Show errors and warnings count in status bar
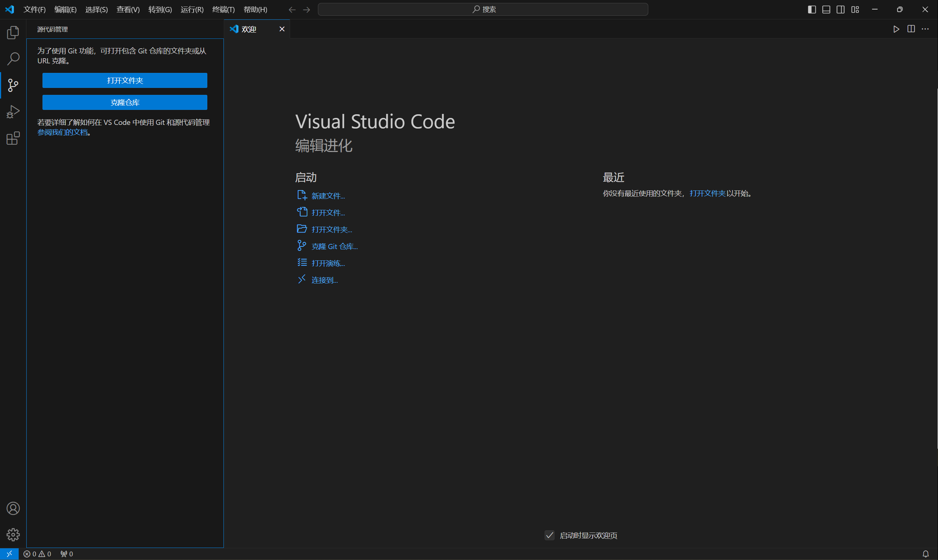Screen dimensions: 938x560 tap(37, 553)
